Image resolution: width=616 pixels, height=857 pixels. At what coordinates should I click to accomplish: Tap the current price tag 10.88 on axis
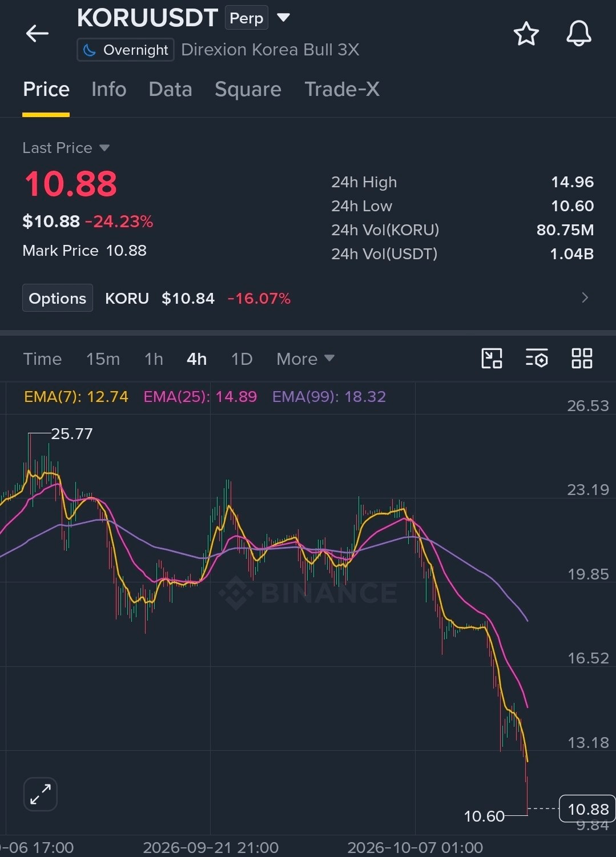pyautogui.click(x=587, y=808)
